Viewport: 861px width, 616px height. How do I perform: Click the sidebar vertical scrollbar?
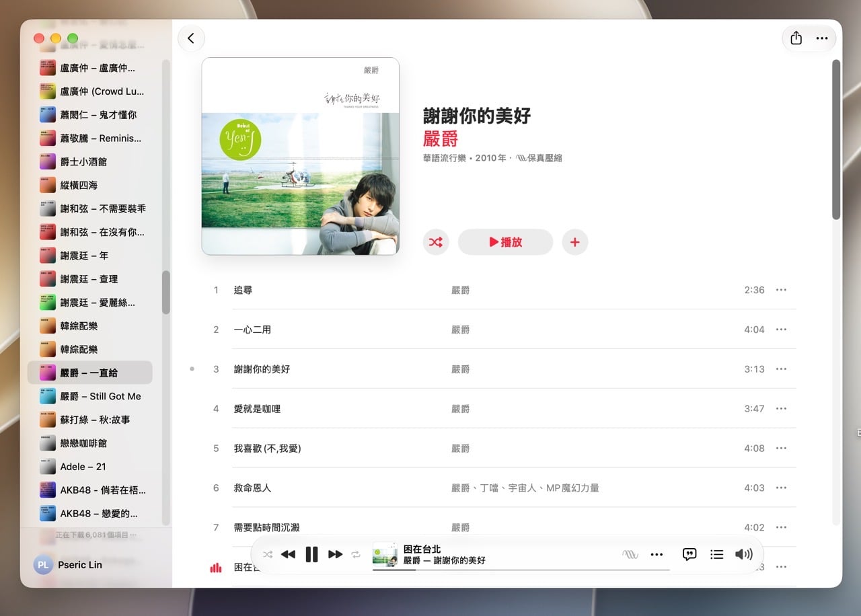coord(166,293)
